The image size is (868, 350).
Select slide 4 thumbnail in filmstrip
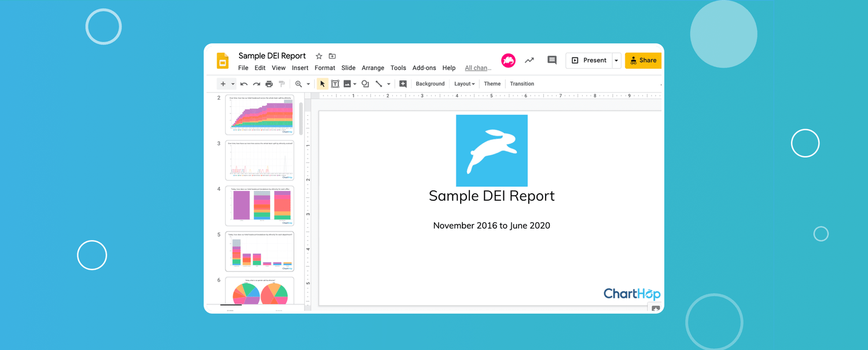(259, 205)
